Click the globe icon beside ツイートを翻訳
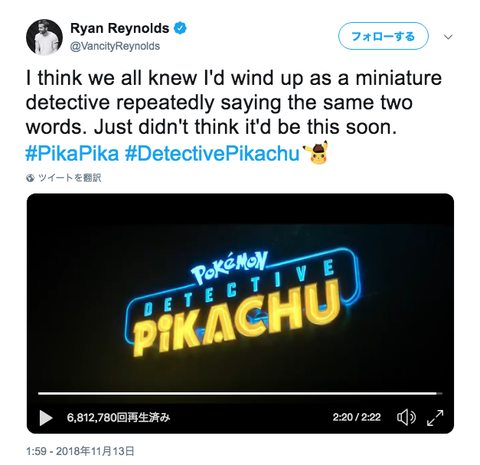The height and width of the screenshot is (465, 480). [30, 178]
